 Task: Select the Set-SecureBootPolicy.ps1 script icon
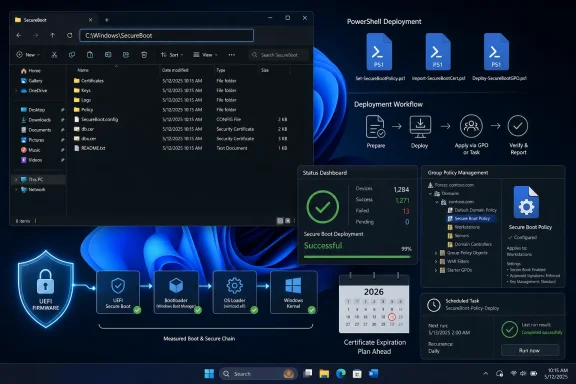click(x=379, y=51)
